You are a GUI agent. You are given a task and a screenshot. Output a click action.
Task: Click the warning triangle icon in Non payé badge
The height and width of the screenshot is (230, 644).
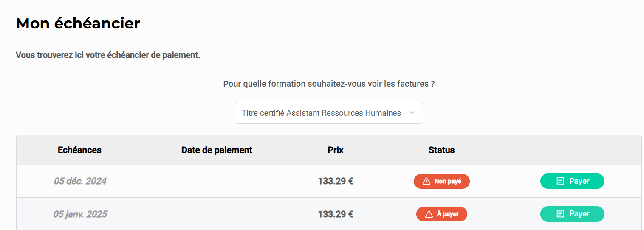[x=427, y=182]
